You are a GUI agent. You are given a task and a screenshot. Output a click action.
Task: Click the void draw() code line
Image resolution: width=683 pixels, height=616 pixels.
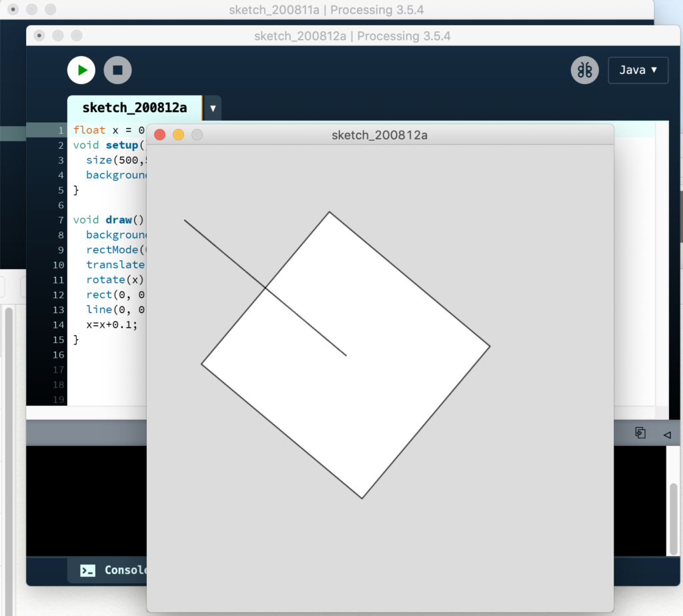(107, 220)
